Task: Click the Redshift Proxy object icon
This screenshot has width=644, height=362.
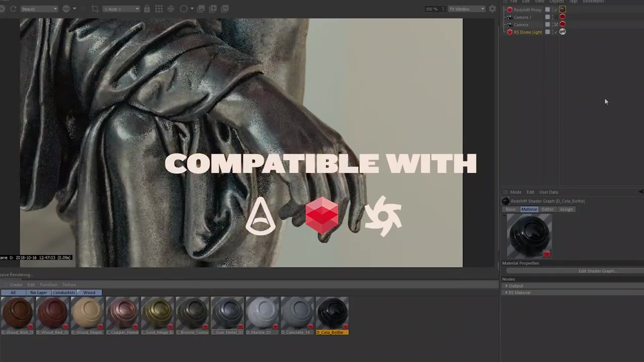Action: point(509,10)
